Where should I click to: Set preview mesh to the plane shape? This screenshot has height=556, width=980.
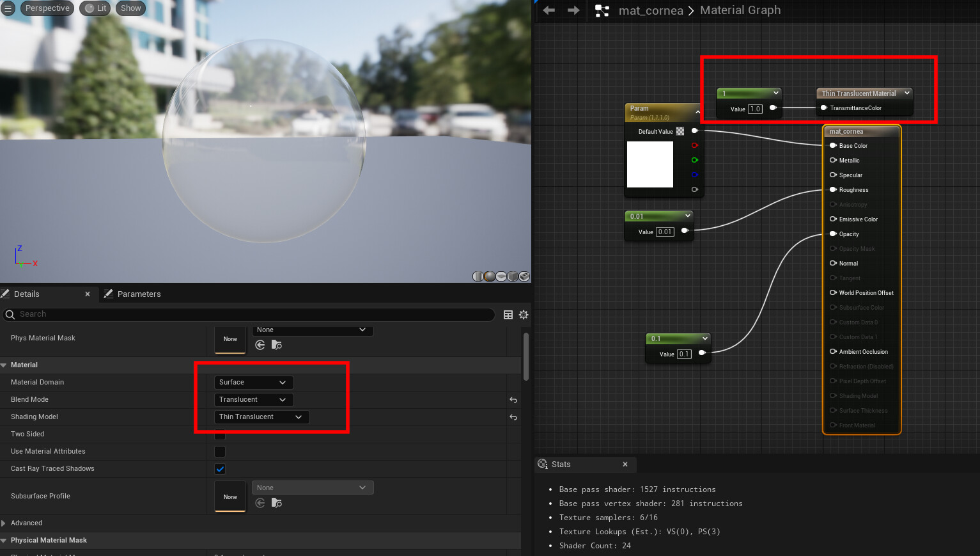(x=501, y=276)
